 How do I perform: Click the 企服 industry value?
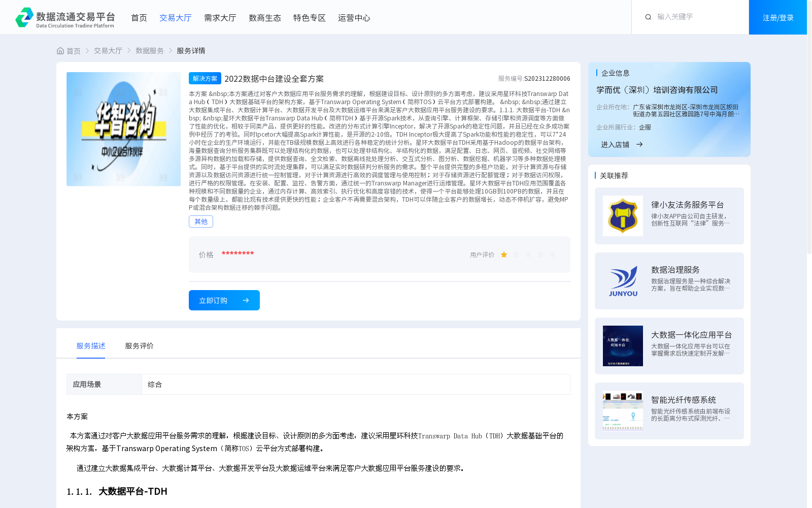645,128
